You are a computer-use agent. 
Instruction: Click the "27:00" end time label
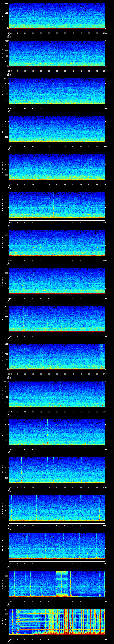(x=105, y=374)
